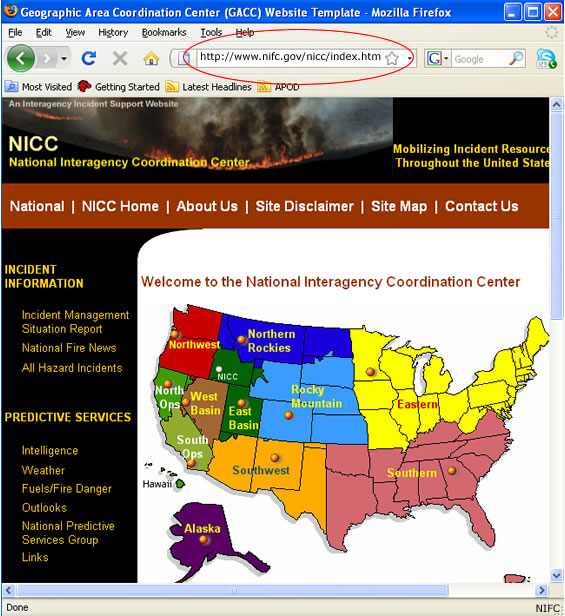Image resolution: width=565 pixels, height=616 pixels.
Task: Open the Site Disclaimer link
Action: pos(305,206)
